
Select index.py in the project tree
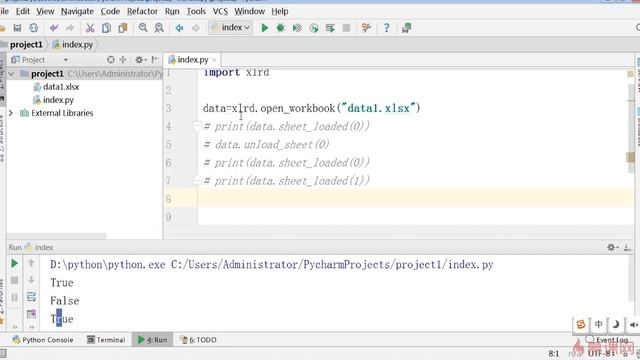58,100
